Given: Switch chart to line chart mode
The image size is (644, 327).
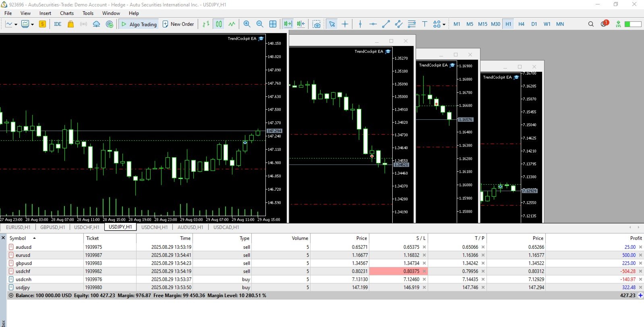Looking at the screenshot, I should click(x=232, y=24).
